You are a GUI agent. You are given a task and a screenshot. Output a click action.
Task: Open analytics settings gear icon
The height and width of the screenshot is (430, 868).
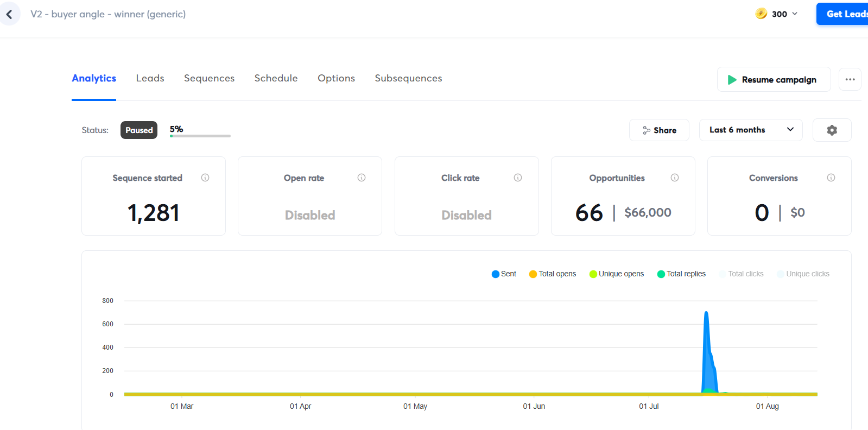pos(832,130)
